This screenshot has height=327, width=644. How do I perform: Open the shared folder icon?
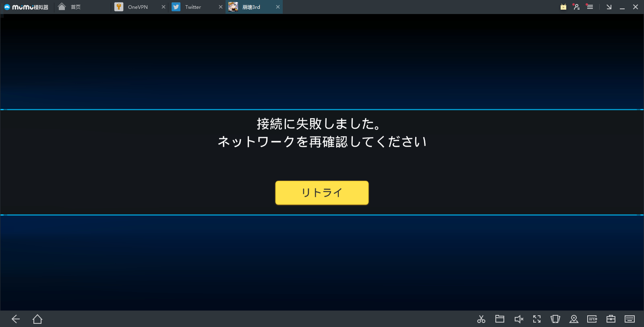click(500, 319)
